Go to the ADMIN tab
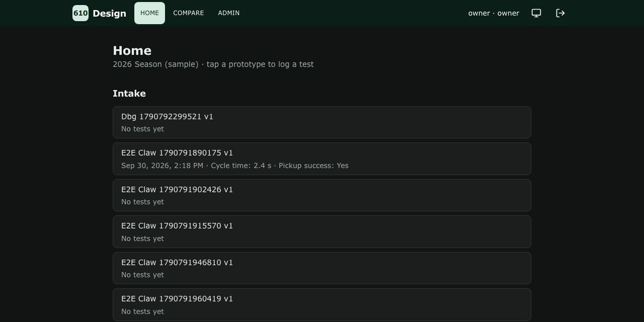The height and width of the screenshot is (322, 644). [229, 13]
